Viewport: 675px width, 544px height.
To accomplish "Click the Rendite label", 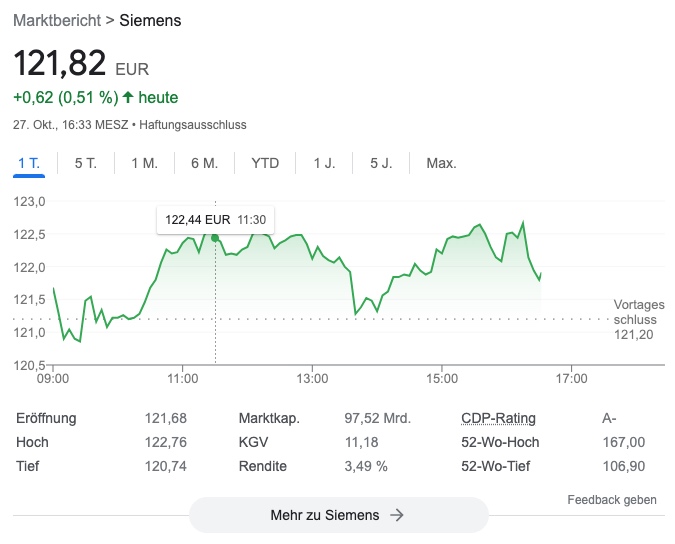I will click(263, 466).
